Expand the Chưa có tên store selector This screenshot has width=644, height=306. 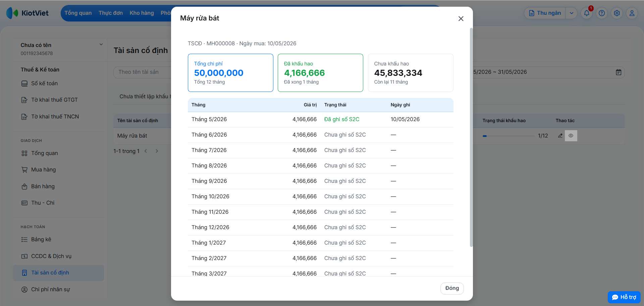point(101,44)
